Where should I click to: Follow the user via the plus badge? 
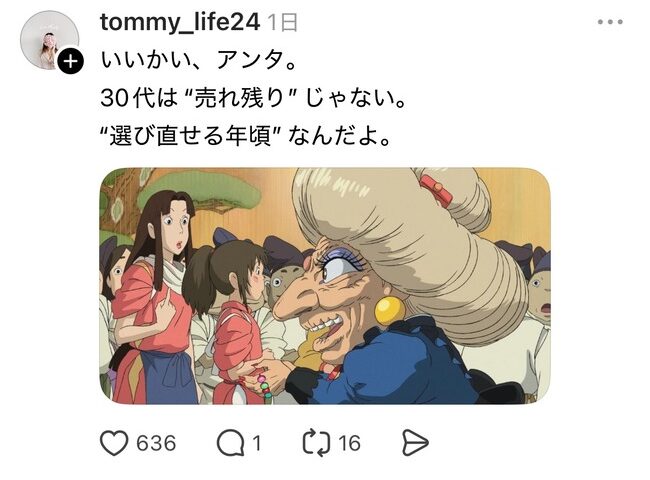[x=70, y=62]
